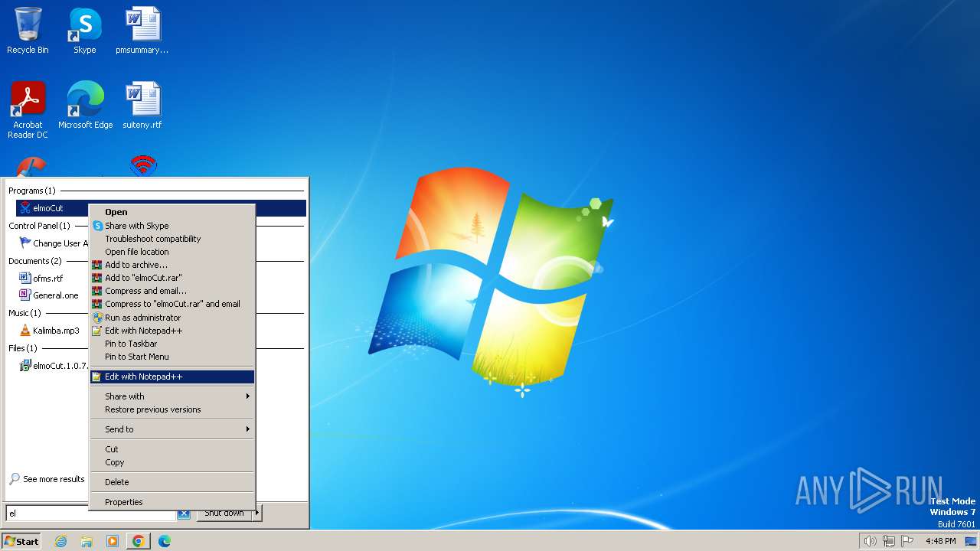Open the Recycle Bin desktop icon
This screenshot has height=551, width=980.
pos(28,31)
